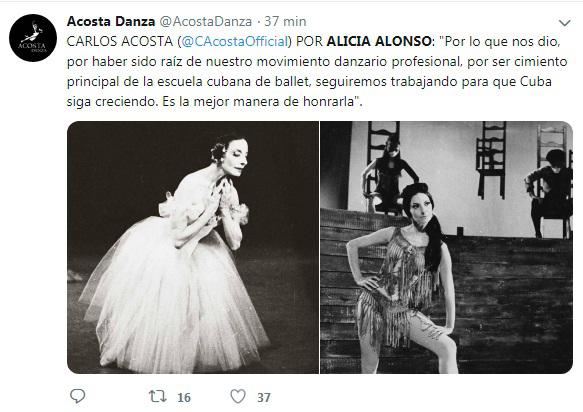Click the CARLOS ACOSTA text in the tweet
The height and width of the screenshot is (412, 583).
120,41
